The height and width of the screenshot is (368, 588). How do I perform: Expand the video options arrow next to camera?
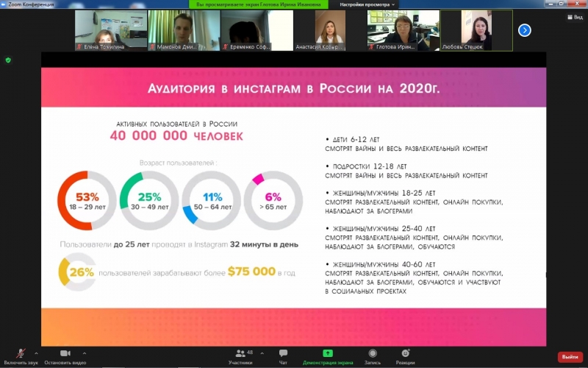[x=85, y=353]
